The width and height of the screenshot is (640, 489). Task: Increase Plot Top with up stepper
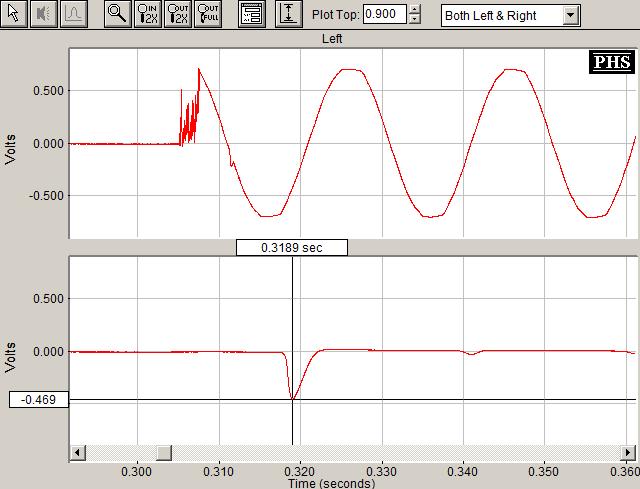[414, 9]
